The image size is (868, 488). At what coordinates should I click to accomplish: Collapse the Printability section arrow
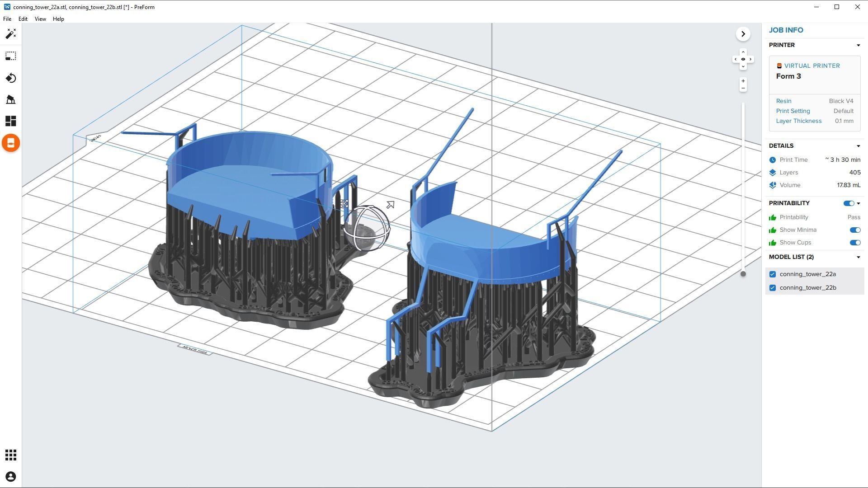click(859, 203)
